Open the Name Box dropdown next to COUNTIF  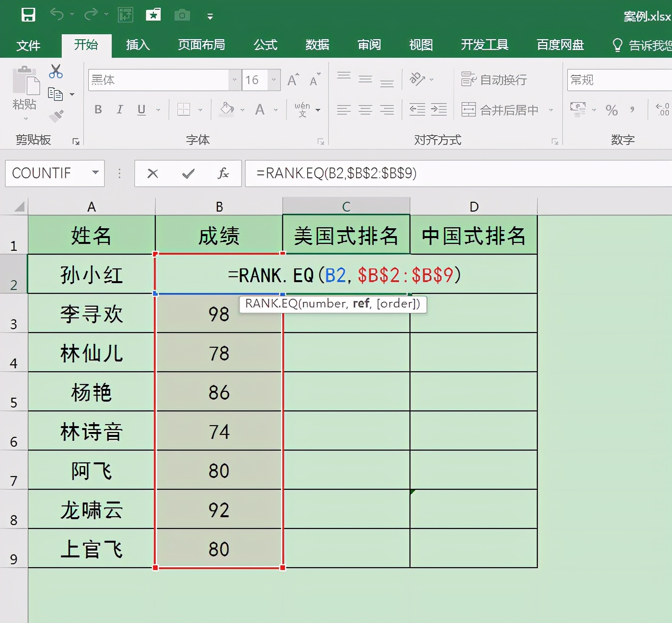pyautogui.click(x=96, y=173)
